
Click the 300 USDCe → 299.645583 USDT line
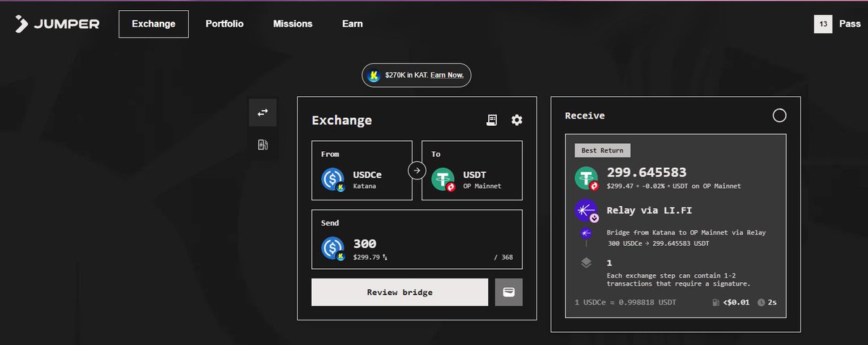[x=660, y=244]
